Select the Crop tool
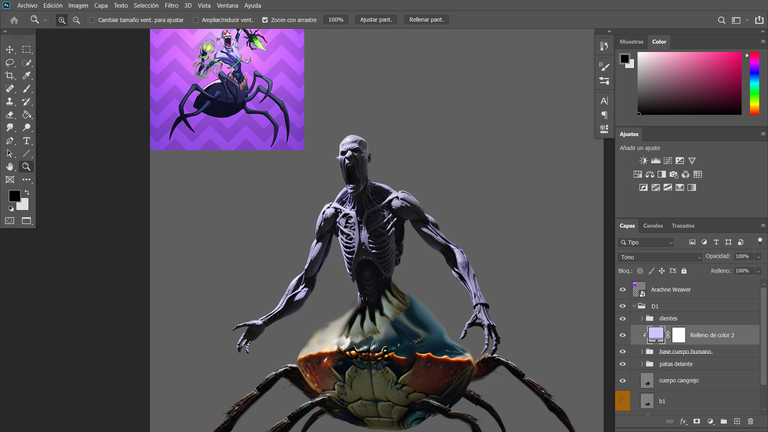 (x=9, y=75)
